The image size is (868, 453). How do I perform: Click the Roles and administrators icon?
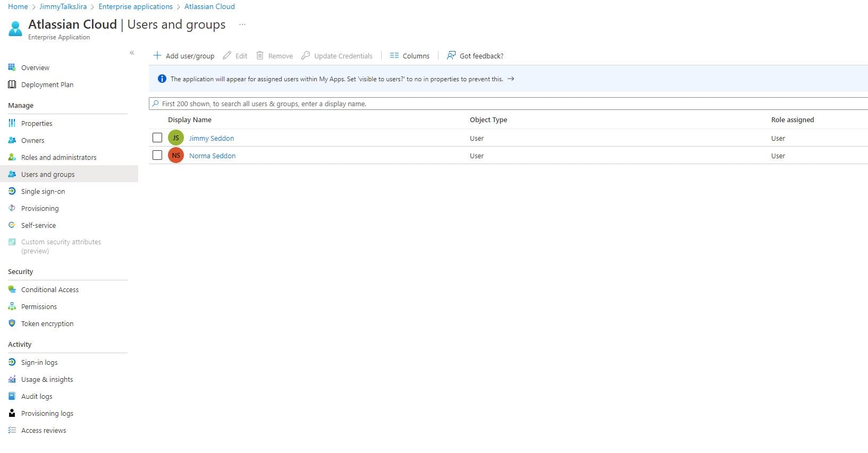point(12,157)
